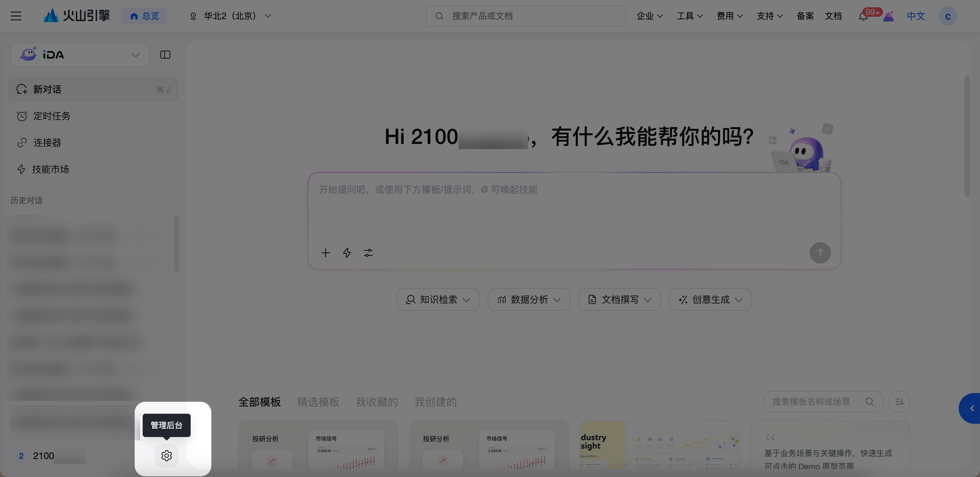Image resolution: width=980 pixels, height=477 pixels.
Task: Focus the 搜索产品或文档 search field
Action: coord(526,16)
